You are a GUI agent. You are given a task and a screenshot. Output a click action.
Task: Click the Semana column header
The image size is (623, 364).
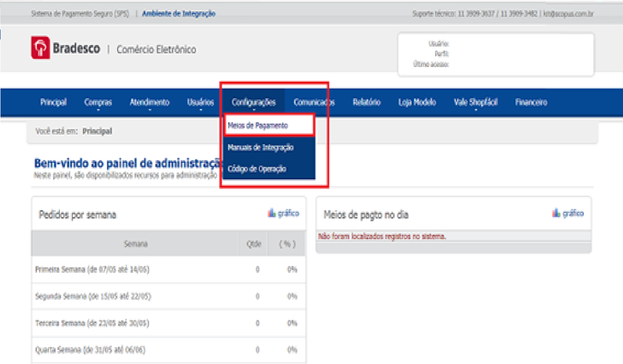pyautogui.click(x=136, y=244)
